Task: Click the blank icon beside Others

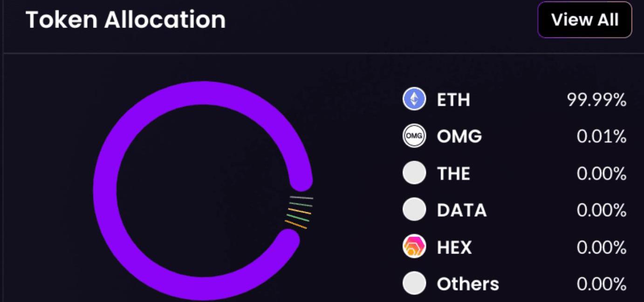Action: [x=414, y=283]
